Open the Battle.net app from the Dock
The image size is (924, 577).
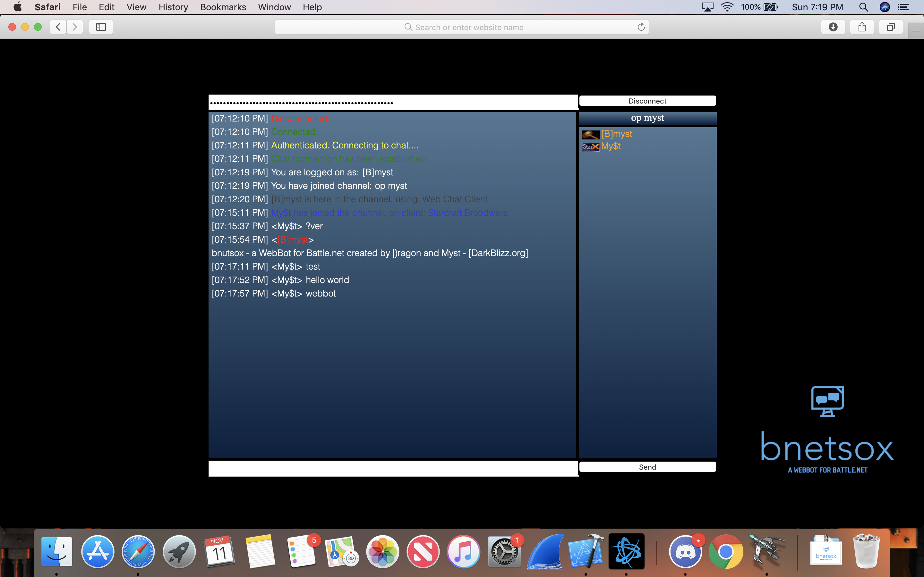627,551
